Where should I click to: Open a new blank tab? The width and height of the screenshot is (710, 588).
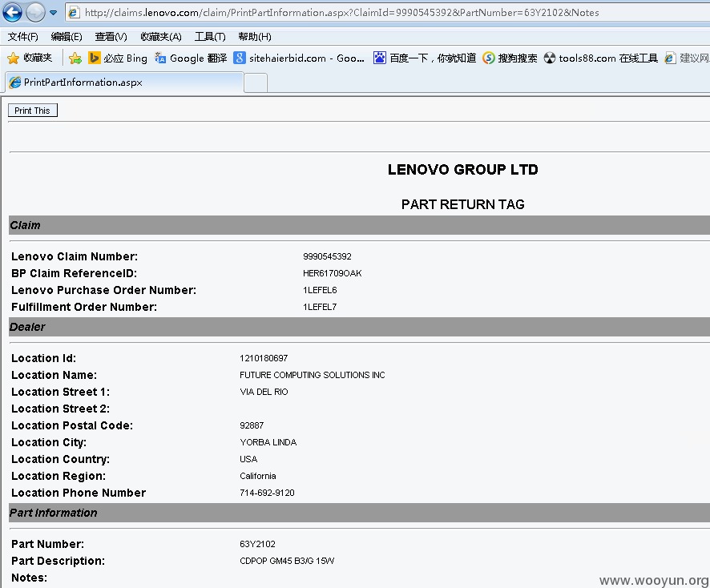(256, 83)
